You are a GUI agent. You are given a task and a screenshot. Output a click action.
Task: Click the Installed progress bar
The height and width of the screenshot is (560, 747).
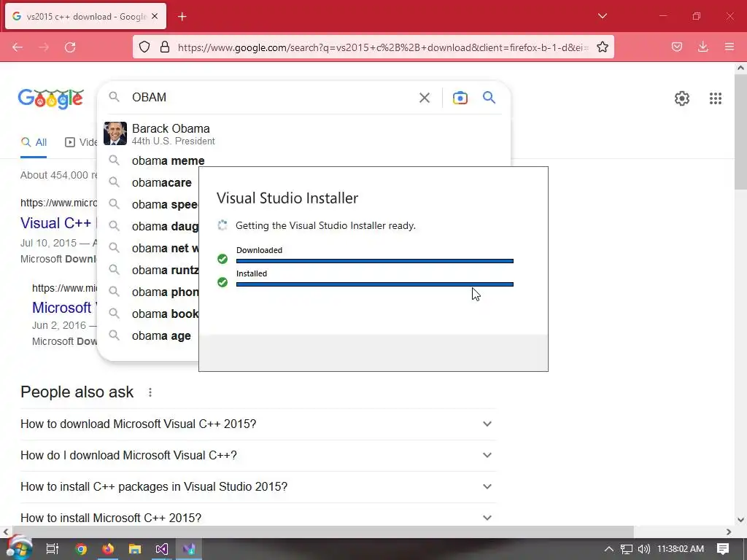[x=375, y=284]
